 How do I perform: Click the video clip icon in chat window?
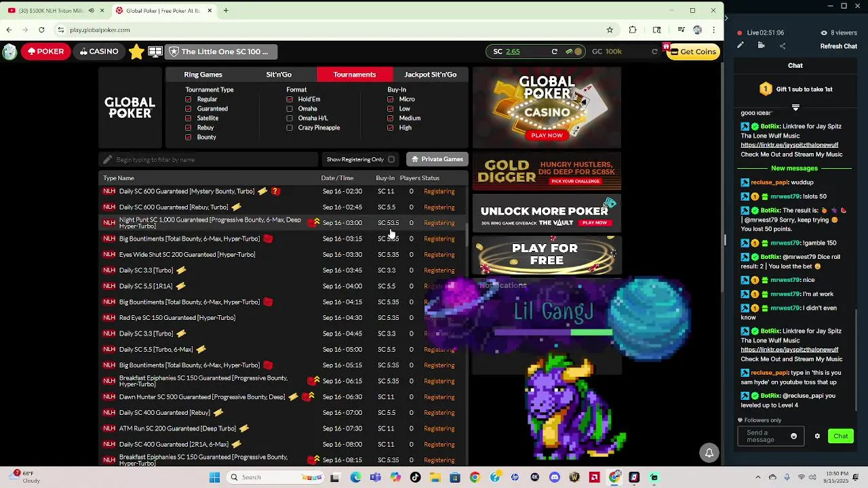(x=762, y=45)
